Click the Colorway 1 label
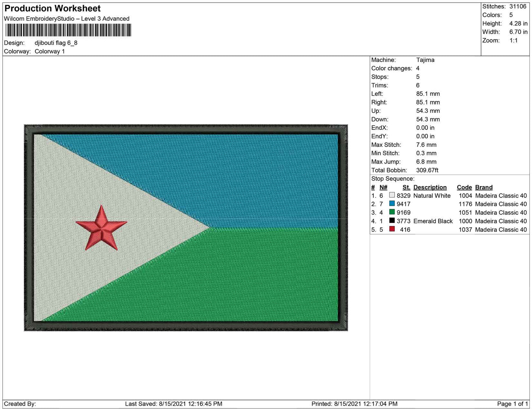The image size is (532, 409). (x=50, y=51)
